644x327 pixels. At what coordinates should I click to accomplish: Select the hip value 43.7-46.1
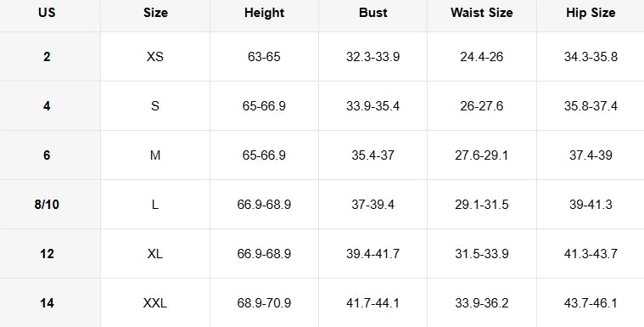(591, 303)
